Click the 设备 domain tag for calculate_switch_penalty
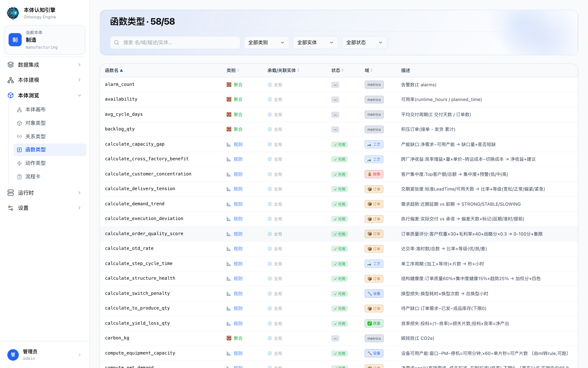588x368 pixels. click(374, 294)
